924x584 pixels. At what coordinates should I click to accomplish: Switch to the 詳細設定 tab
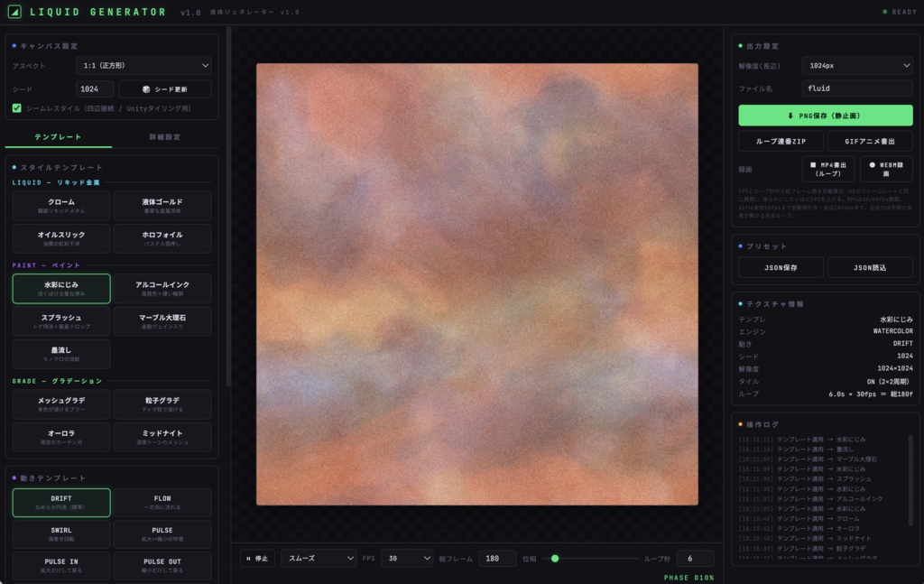(165, 136)
